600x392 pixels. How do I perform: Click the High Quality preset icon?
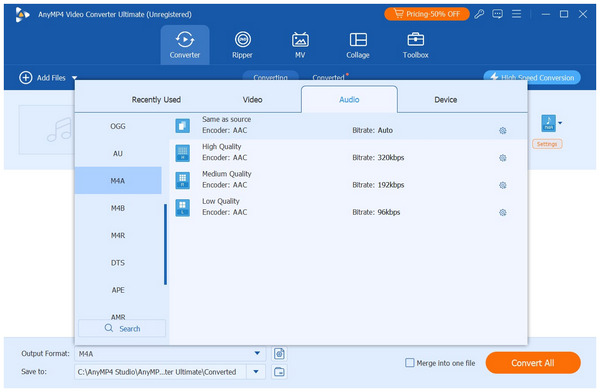[183, 153]
